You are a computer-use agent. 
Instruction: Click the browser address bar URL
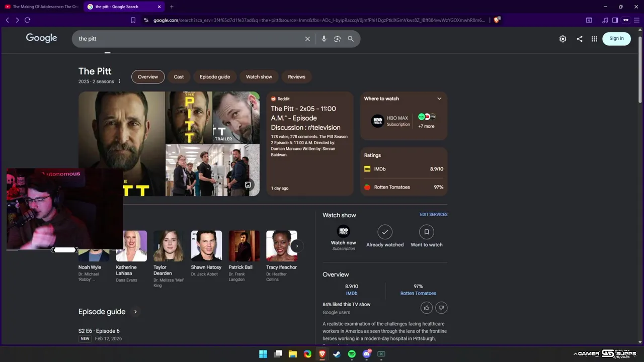click(x=319, y=20)
